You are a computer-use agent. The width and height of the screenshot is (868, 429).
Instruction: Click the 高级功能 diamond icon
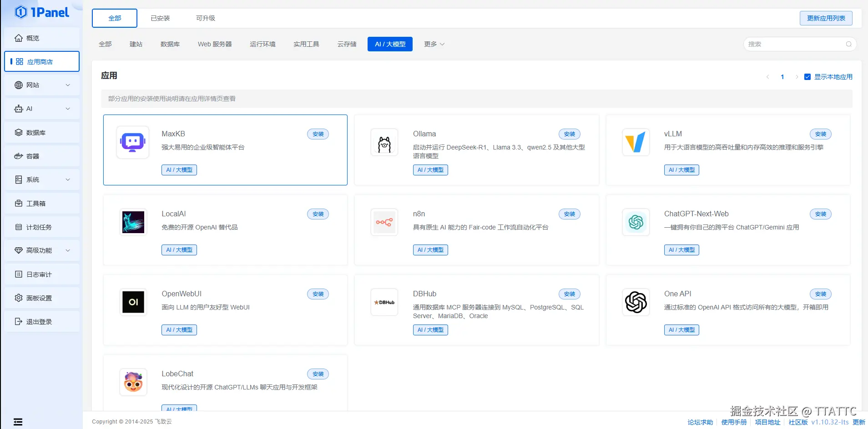[x=19, y=250]
